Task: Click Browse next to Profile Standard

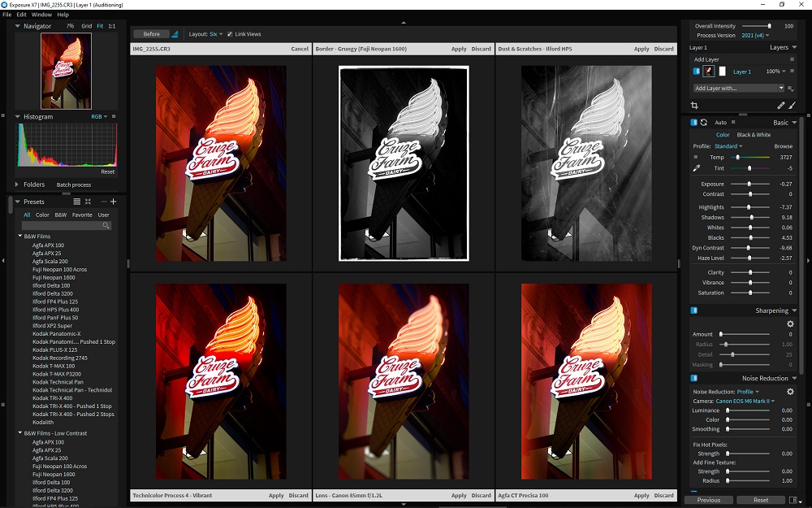Action: pos(784,145)
